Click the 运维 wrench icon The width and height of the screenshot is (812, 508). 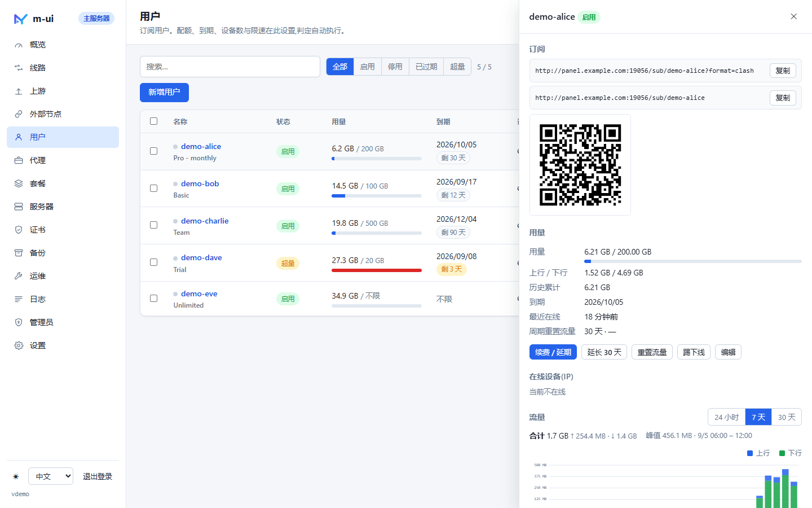(19, 276)
